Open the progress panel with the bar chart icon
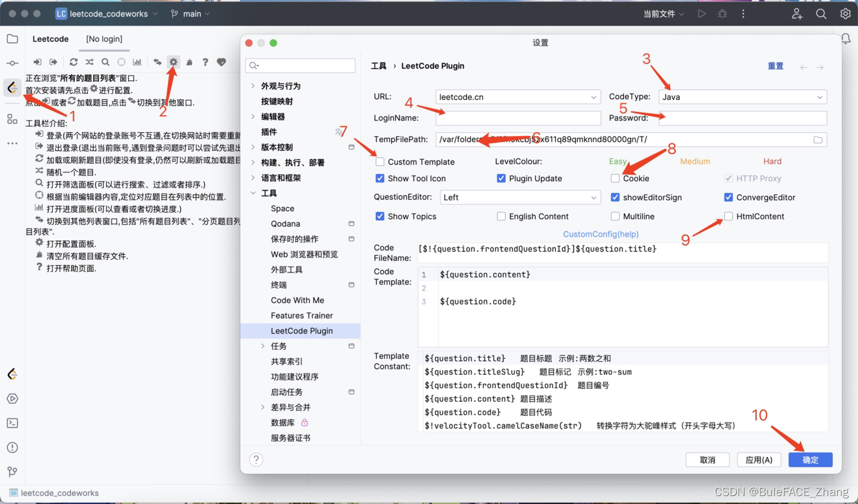This screenshot has width=858, height=504. tap(137, 62)
